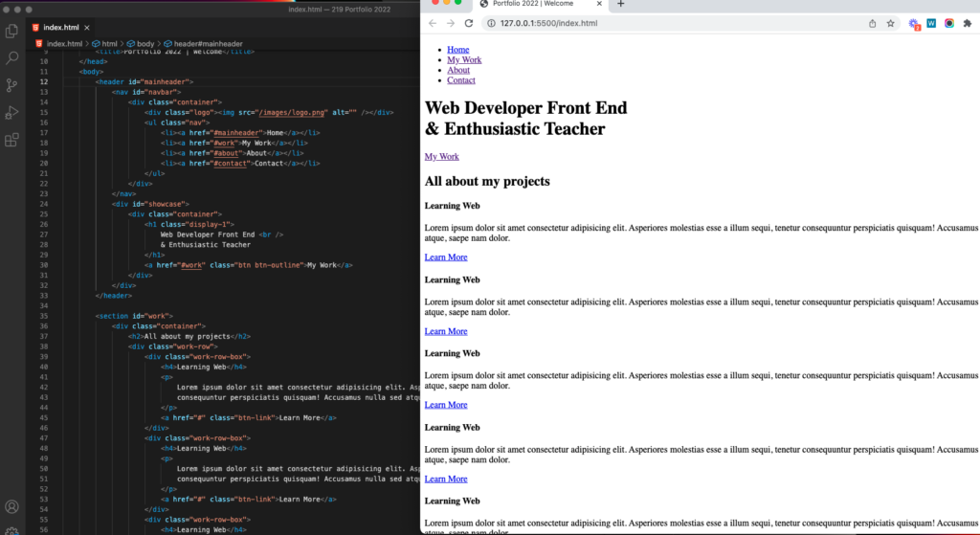Open the extension with the red badge
The height and width of the screenshot is (535, 980).
click(914, 24)
